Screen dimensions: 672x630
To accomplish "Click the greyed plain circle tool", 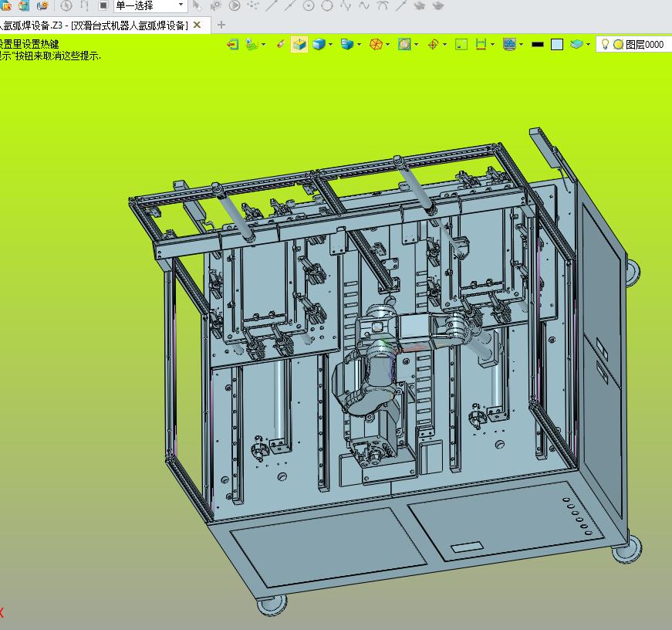I will coord(327,5).
